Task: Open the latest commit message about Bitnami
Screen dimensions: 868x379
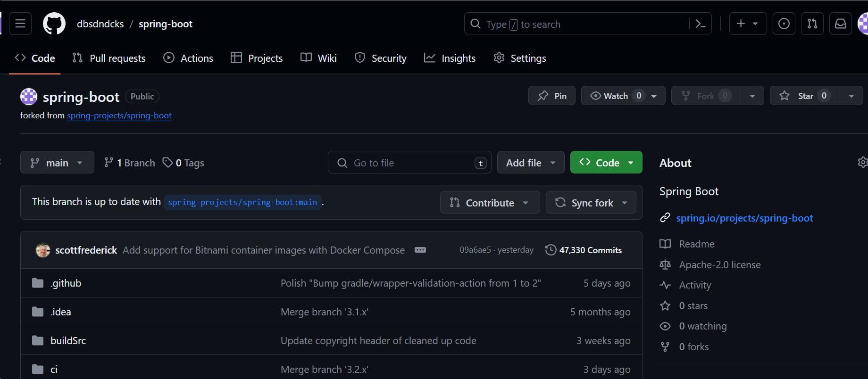Action: [x=264, y=250]
